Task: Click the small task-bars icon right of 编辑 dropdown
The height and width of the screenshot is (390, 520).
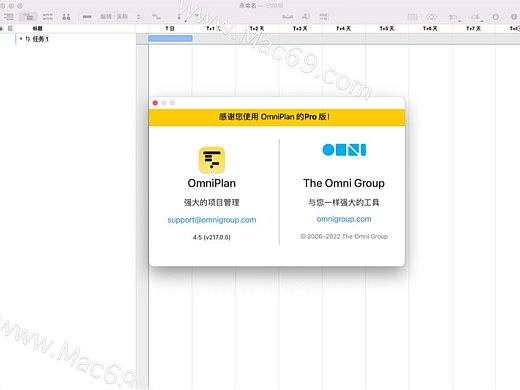Action: [156, 17]
